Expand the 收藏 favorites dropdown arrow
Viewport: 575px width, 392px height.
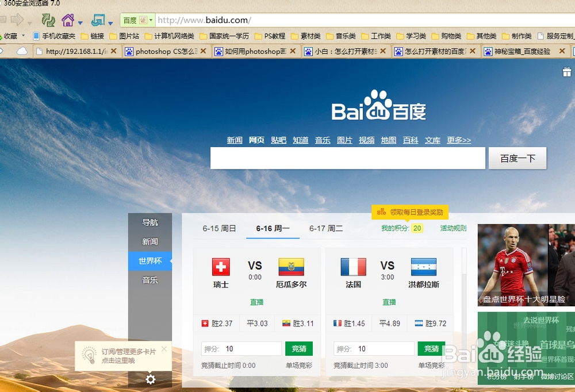(x=24, y=36)
